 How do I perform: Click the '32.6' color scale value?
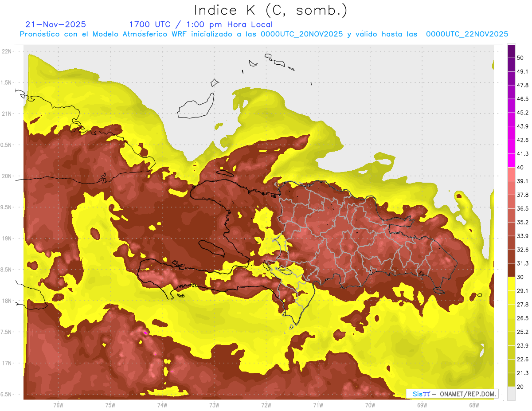[x=523, y=250]
